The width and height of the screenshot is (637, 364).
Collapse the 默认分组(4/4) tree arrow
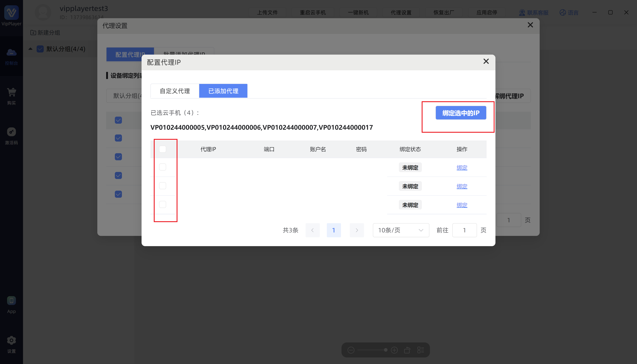[x=31, y=49]
